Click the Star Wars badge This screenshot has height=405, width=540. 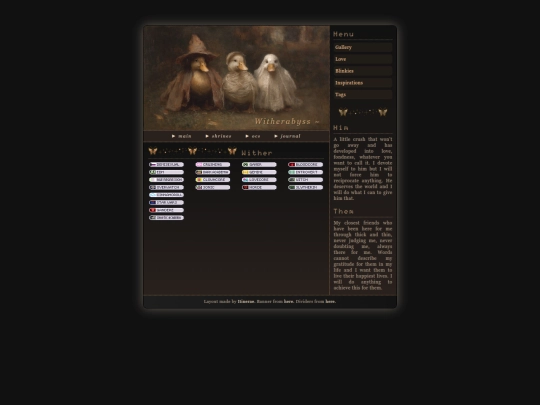pyautogui.click(x=166, y=202)
